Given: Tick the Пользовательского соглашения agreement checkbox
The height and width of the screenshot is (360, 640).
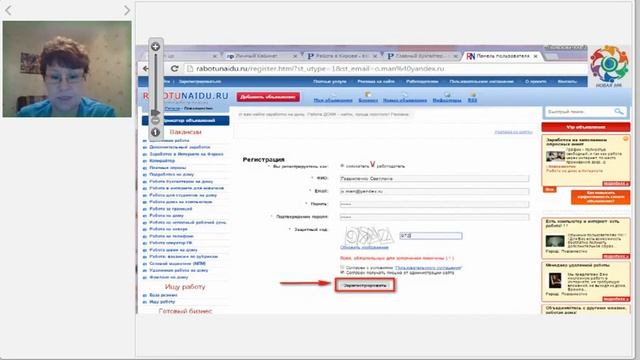Looking at the screenshot, I should (342, 267).
